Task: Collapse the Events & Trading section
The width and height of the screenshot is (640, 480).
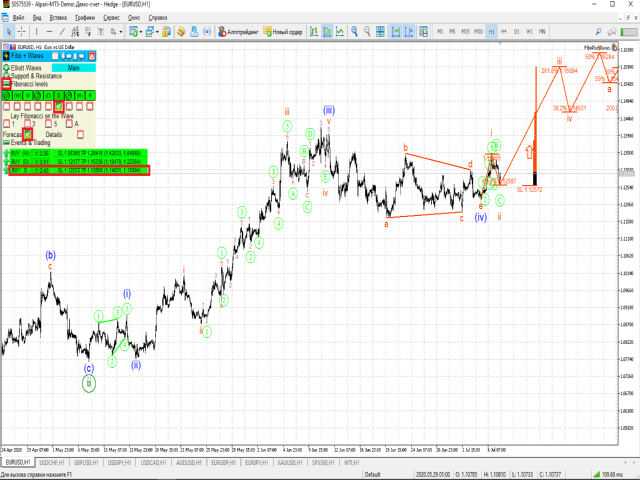Action: click(x=6, y=142)
